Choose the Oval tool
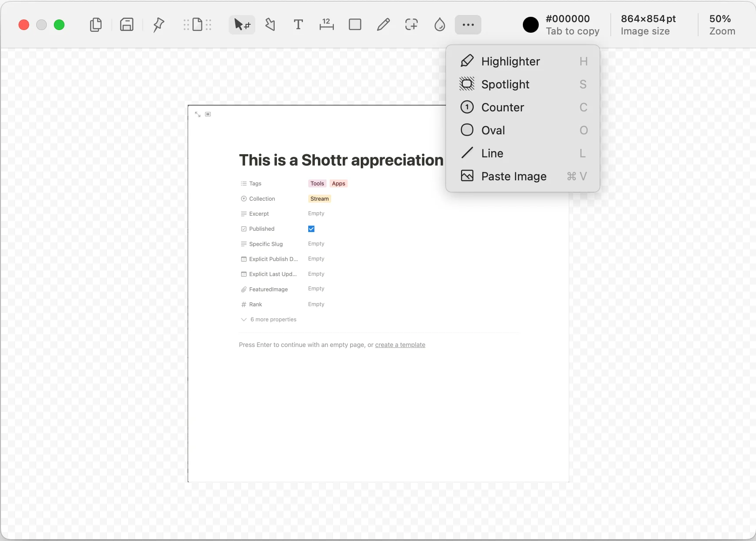This screenshot has width=756, height=541. 493,130
